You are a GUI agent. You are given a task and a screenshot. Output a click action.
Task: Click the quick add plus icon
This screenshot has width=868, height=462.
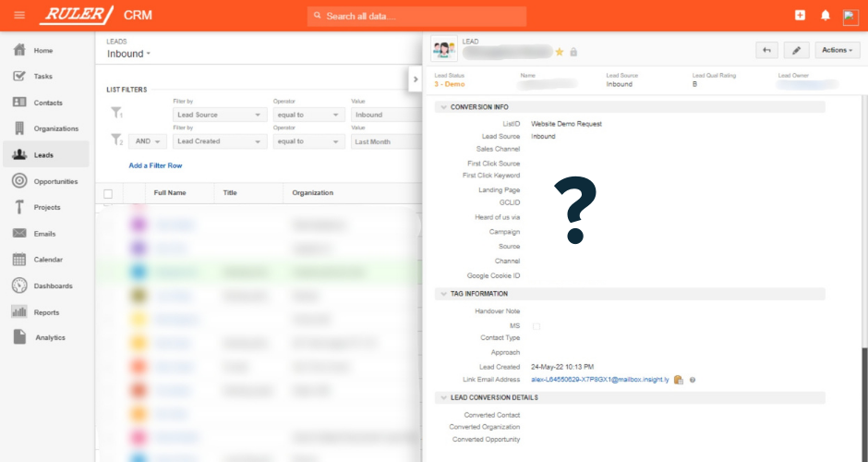pyautogui.click(x=800, y=15)
